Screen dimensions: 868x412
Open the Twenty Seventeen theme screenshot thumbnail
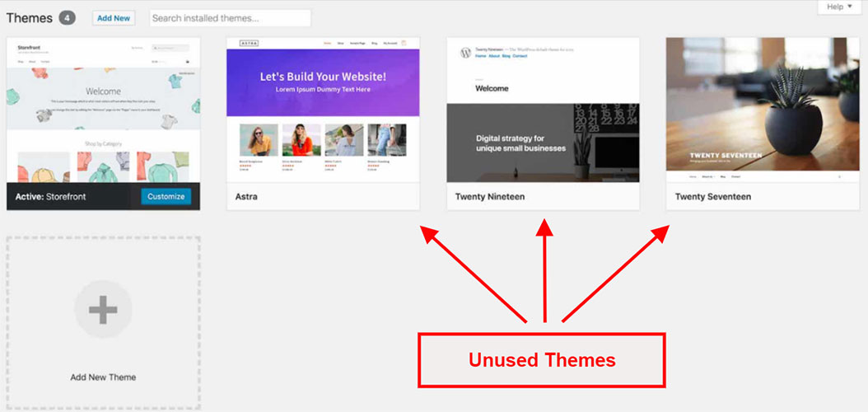tap(763, 110)
